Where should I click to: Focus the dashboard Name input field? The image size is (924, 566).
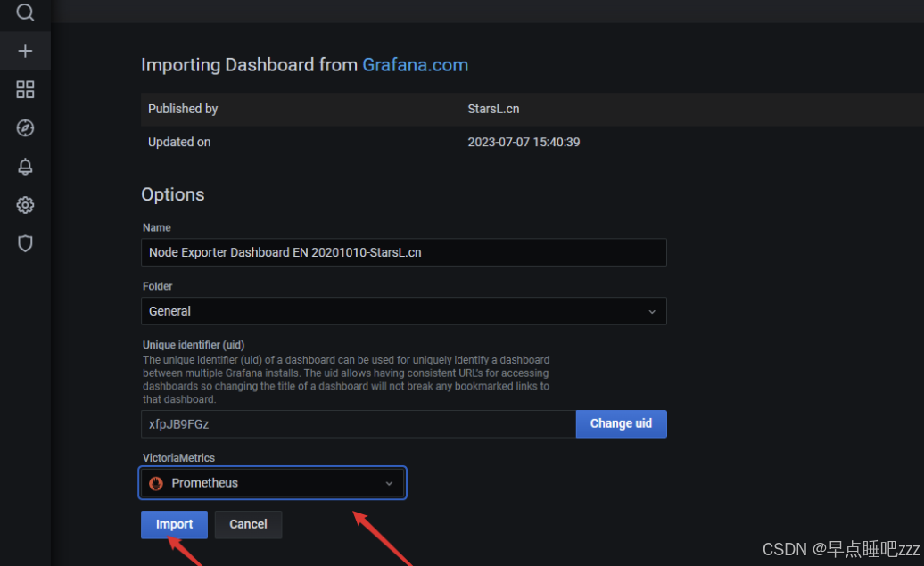pos(404,252)
